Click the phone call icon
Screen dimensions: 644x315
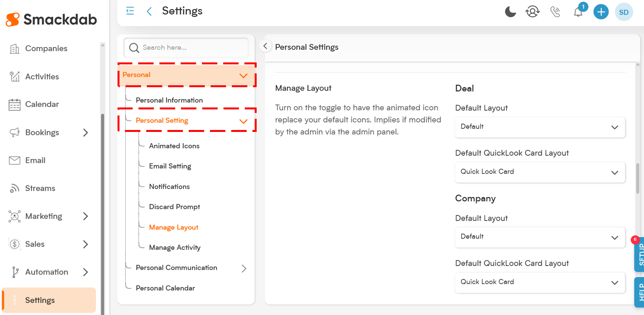(x=555, y=12)
